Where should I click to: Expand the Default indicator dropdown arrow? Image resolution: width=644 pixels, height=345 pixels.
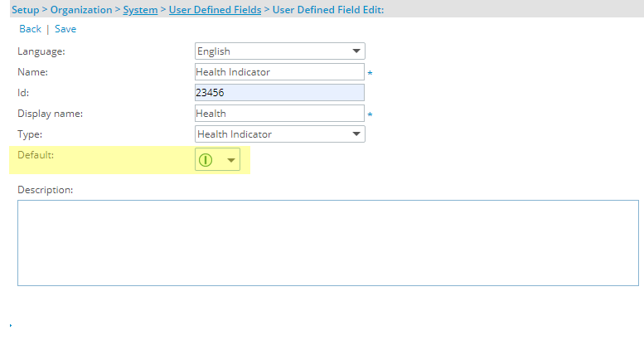click(231, 160)
